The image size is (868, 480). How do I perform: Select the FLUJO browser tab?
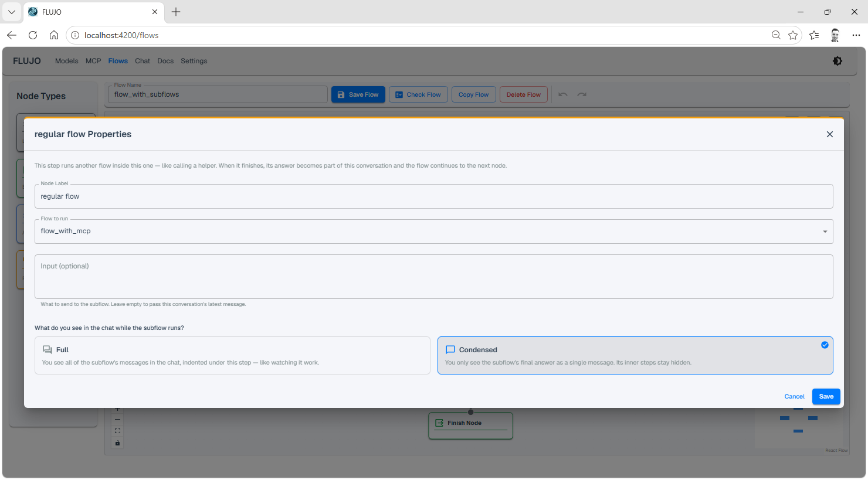click(x=94, y=12)
